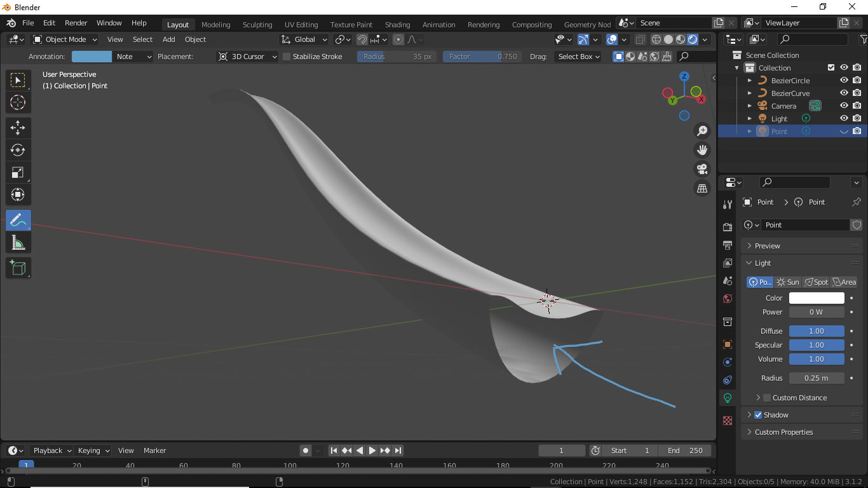Open the Texture properties tab
Viewport: 868px width, 488px height.
tap(728, 421)
